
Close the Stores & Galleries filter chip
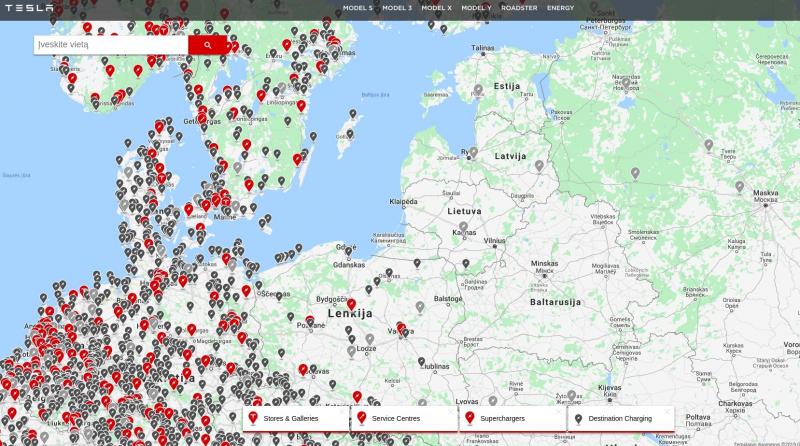click(342, 411)
